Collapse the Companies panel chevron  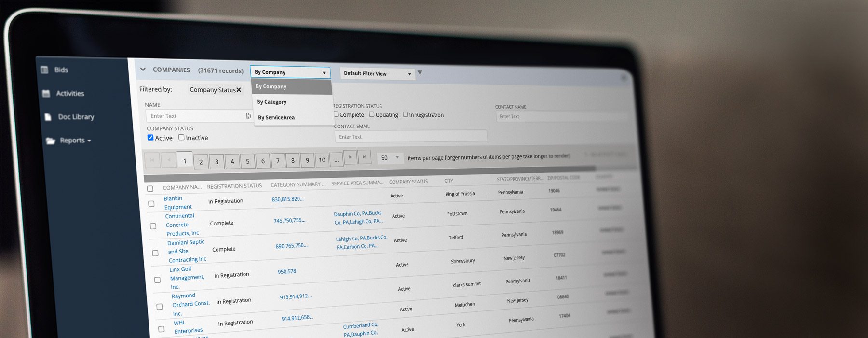[143, 70]
